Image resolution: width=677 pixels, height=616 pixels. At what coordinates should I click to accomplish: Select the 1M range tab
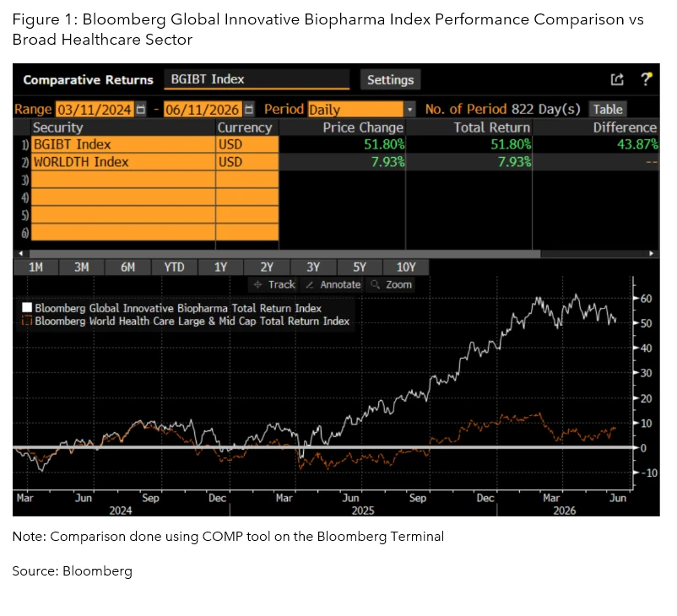click(35, 267)
